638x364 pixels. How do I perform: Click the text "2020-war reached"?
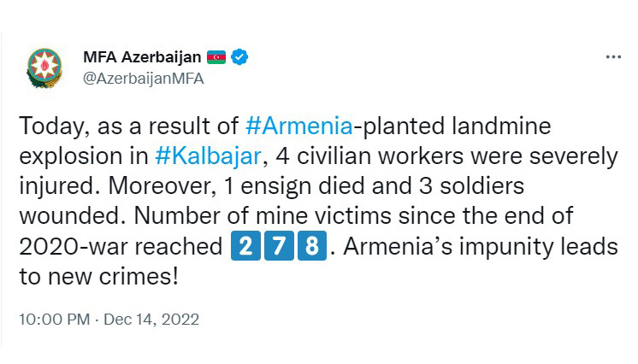tap(121, 246)
